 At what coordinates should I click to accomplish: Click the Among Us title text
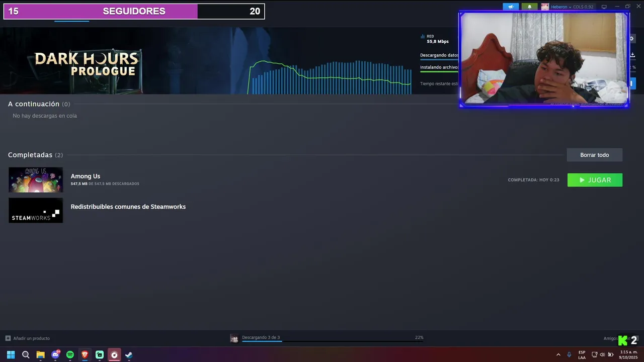pyautogui.click(x=86, y=176)
